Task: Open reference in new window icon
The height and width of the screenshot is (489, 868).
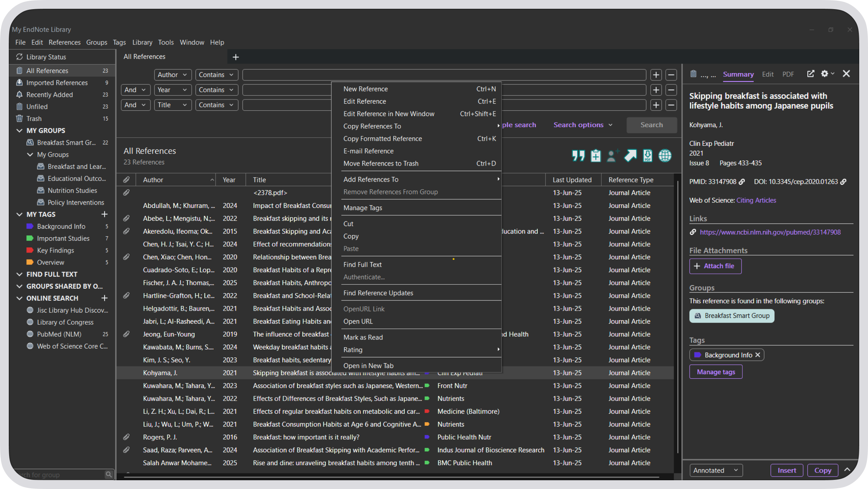Action: point(810,74)
